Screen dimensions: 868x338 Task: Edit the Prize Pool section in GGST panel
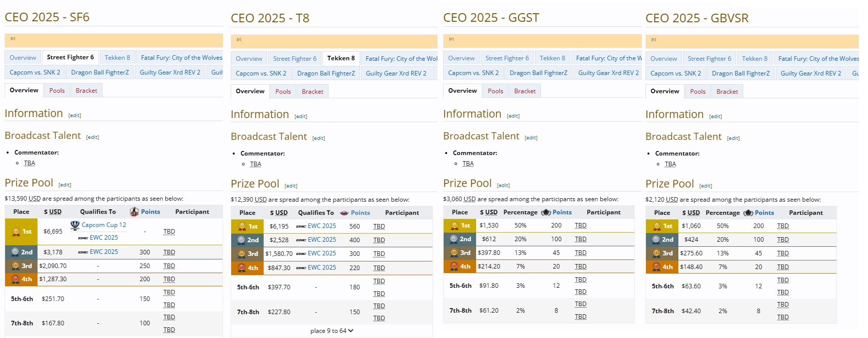tap(503, 185)
